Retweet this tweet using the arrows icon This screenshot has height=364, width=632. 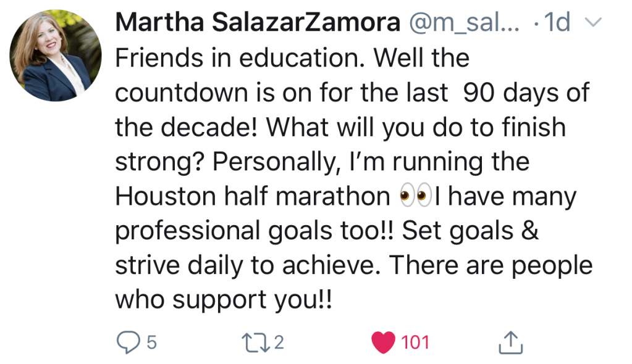[257, 341]
